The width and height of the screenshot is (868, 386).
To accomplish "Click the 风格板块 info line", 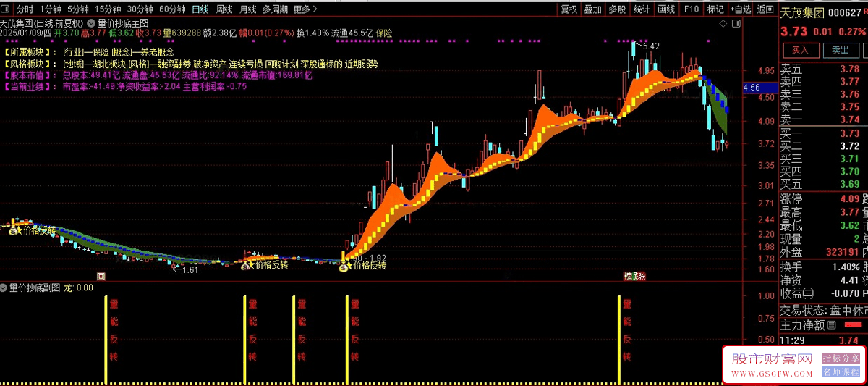I will point(190,64).
